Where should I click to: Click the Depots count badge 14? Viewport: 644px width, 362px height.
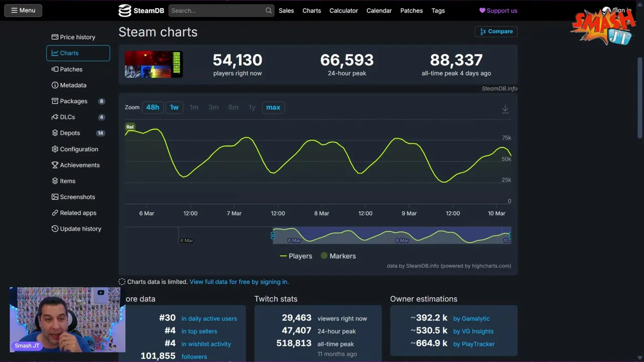(x=100, y=133)
